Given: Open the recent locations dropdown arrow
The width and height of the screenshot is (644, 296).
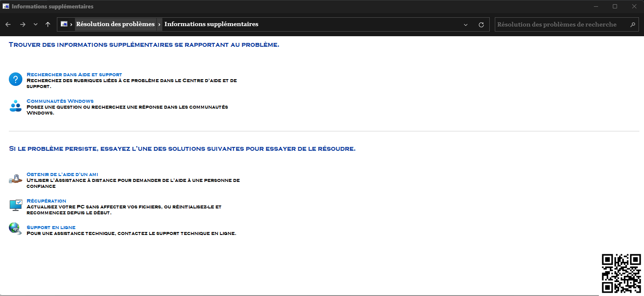Looking at the screenshot, I should click(x=35, y=24).
